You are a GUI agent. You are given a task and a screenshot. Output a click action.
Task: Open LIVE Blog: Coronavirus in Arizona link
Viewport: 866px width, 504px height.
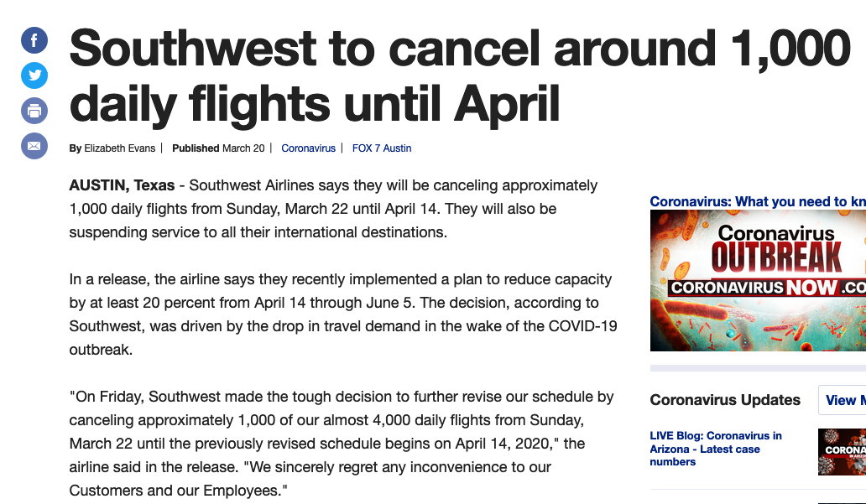tap(715, 449)
